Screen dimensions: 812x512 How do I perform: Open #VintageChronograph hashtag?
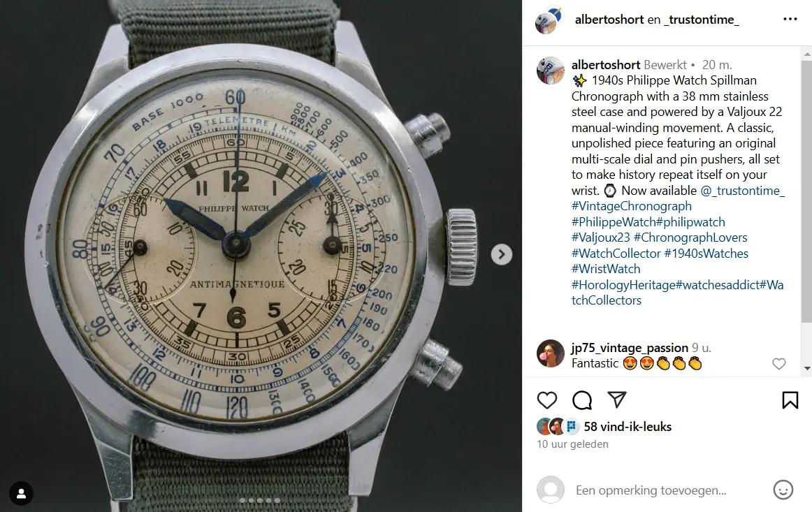tap(631, 206)
